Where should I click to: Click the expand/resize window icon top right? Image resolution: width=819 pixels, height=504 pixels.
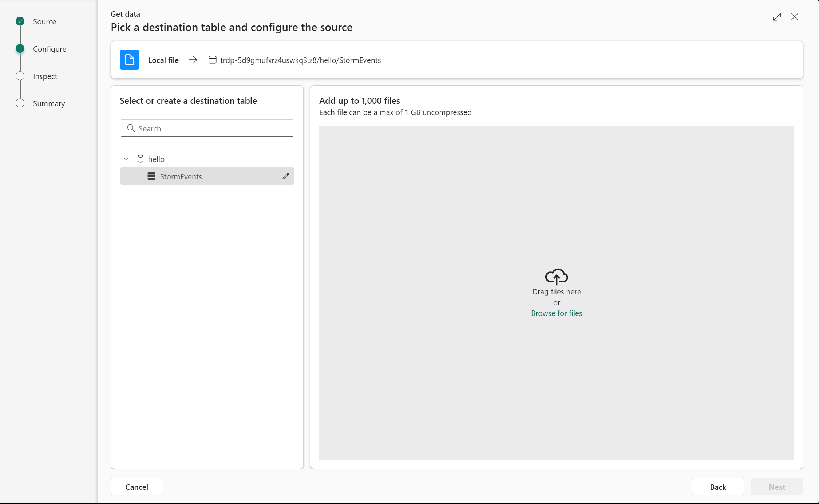[x=777, y=16]
